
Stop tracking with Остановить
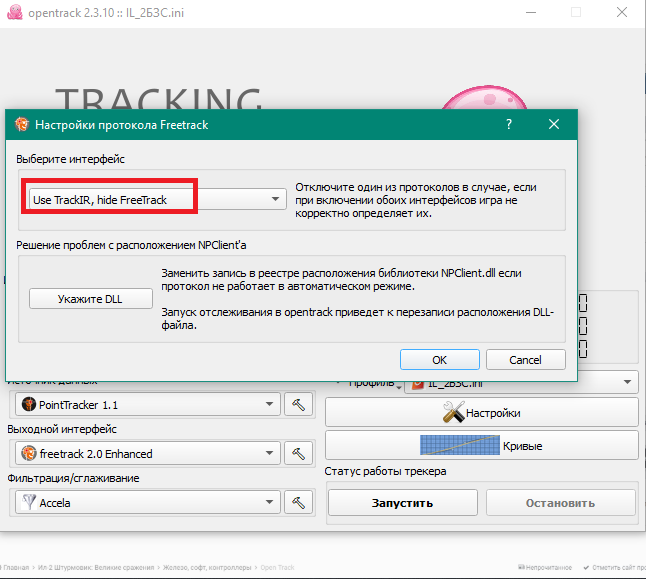(560, 503)
